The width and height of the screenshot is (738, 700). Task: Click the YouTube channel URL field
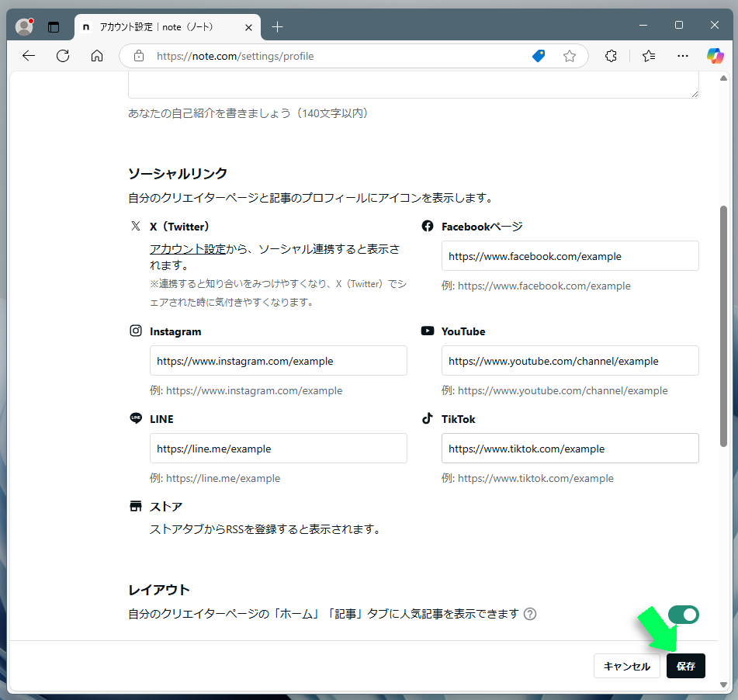(x=570, y=361)
